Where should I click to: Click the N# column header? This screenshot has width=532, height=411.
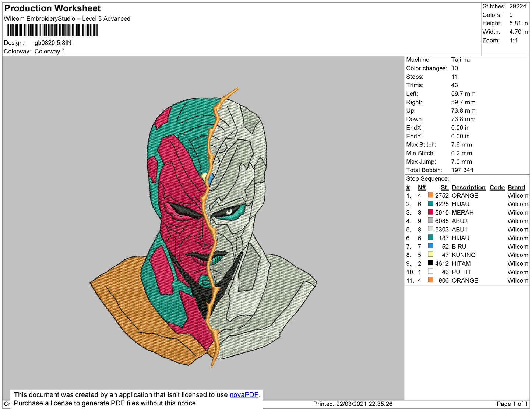click(422, 187)
